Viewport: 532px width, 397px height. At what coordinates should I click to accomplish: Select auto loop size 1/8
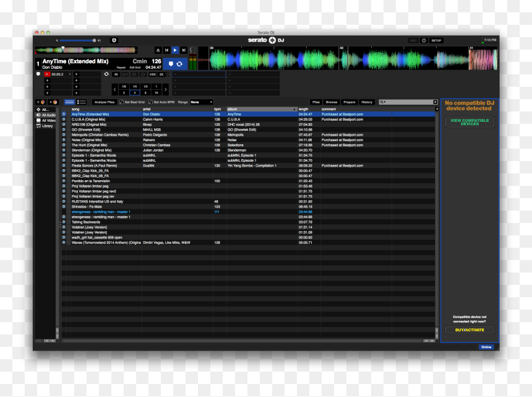124,87
